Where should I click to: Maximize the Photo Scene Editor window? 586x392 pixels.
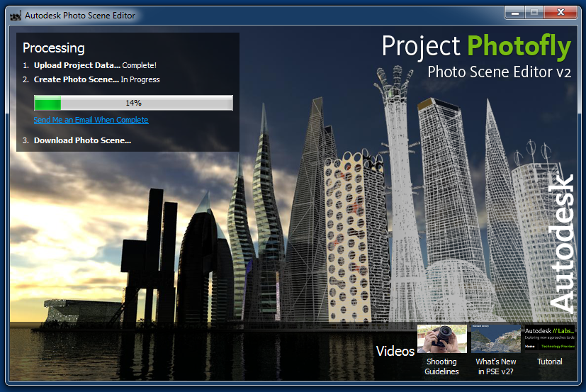[x=534, y=12]
